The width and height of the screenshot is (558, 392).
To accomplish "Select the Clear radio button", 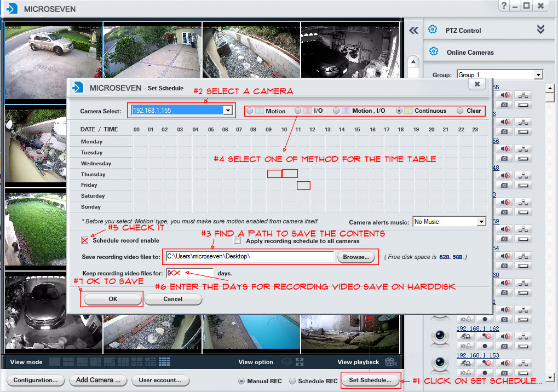I will point(460,111).
